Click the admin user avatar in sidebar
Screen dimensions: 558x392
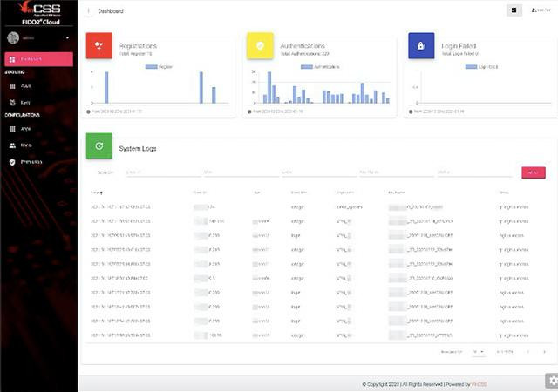point(13,37)
